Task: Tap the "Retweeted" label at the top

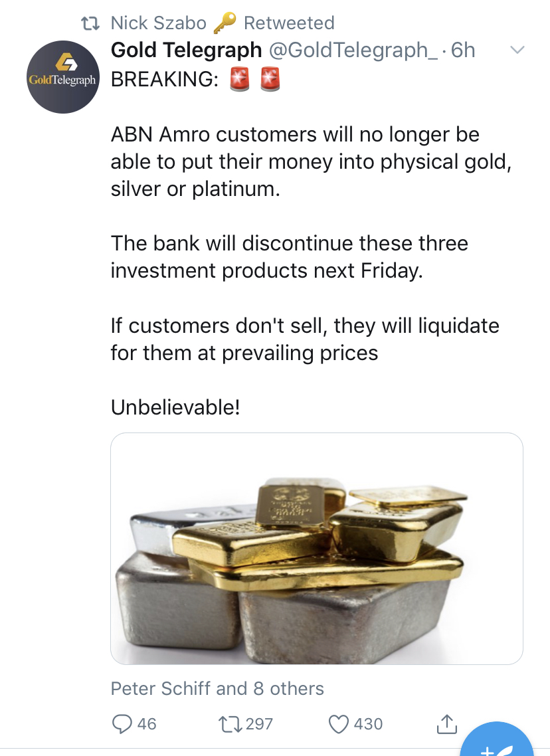Action: [x=289, y=23]
